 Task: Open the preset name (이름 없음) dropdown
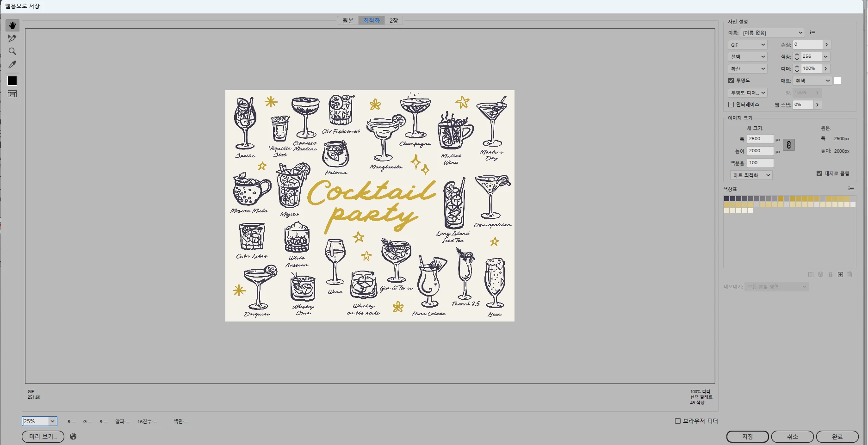[x=772, y=33]
